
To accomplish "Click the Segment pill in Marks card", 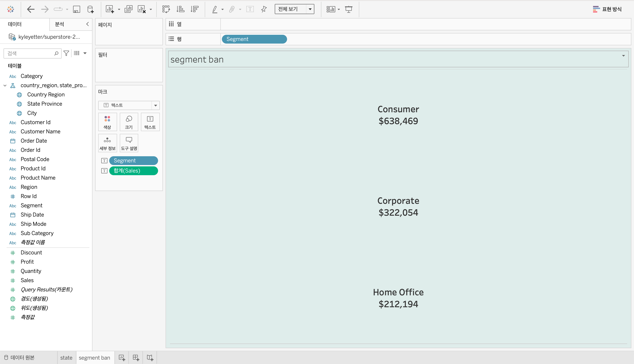I will (133, 160).
